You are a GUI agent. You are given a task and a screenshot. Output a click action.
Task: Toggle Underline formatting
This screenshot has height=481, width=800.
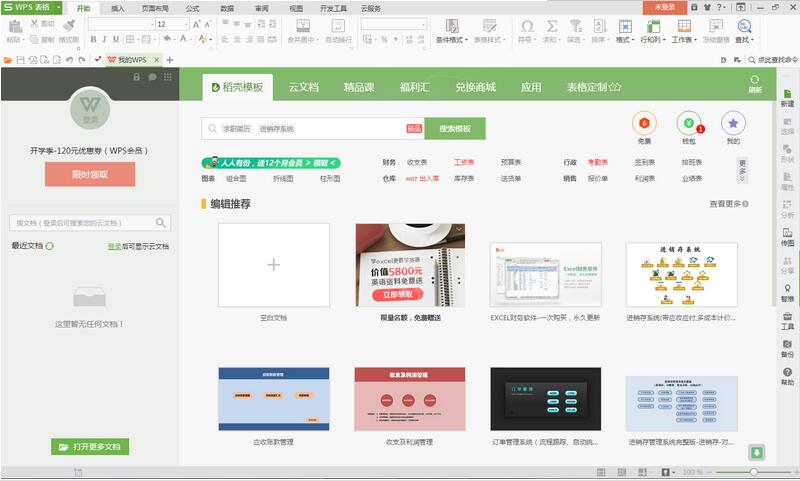(116, 39)
